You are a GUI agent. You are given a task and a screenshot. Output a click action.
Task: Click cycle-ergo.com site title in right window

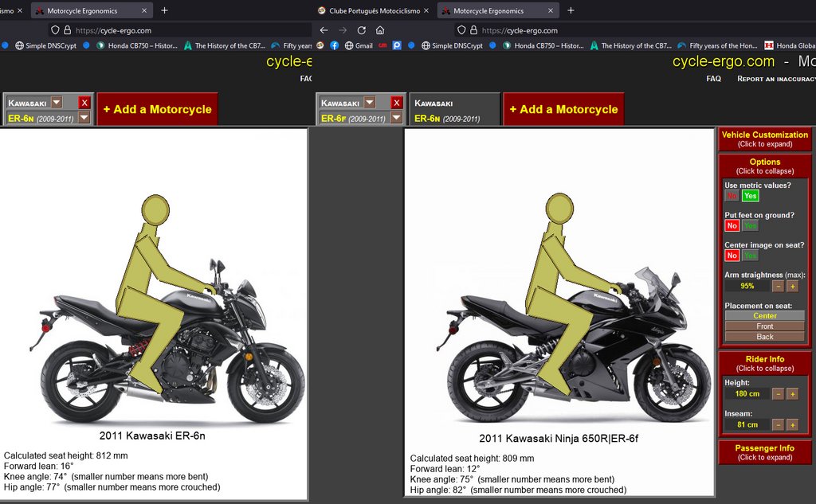[724, 61]
